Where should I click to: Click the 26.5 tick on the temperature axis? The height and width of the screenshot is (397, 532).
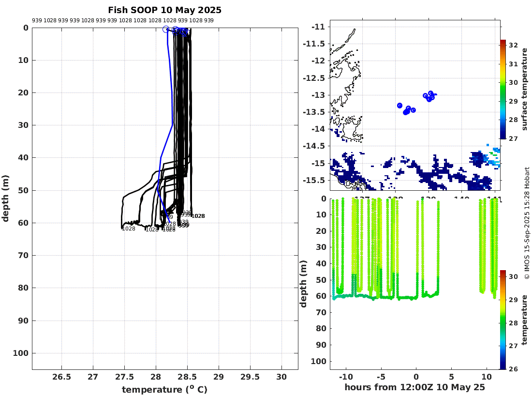click(x=62, y=377)
